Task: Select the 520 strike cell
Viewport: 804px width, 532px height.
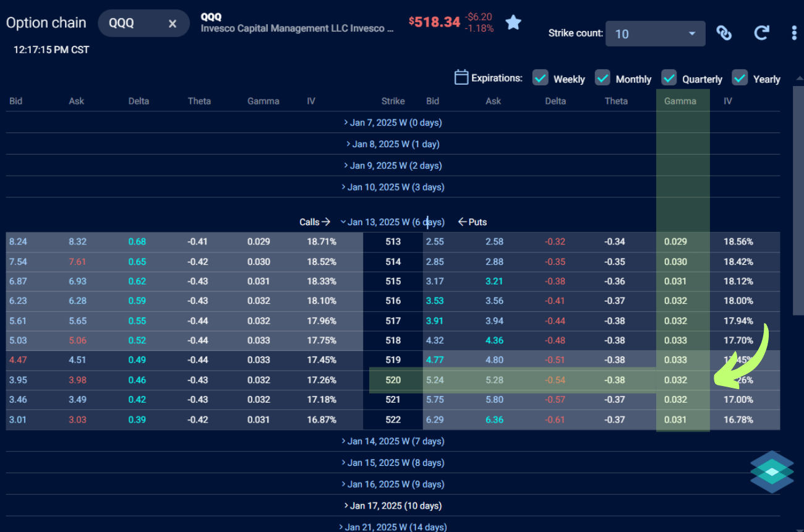Action: coord(393,380)
